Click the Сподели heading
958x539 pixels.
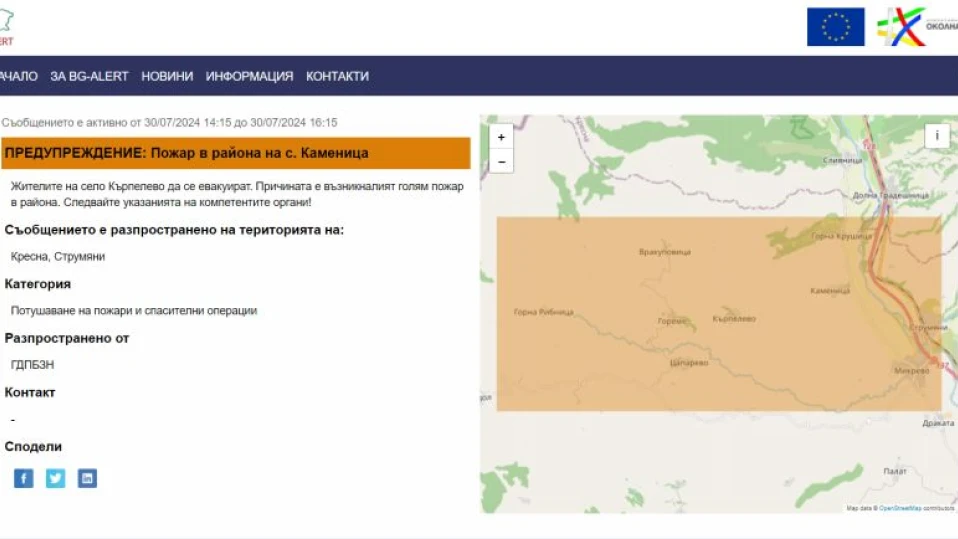click(x=33, y=447)
